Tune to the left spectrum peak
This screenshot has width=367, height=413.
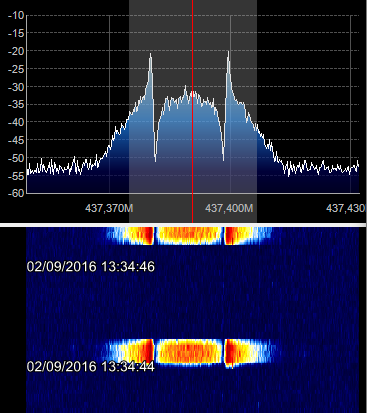tap(150, 55)
